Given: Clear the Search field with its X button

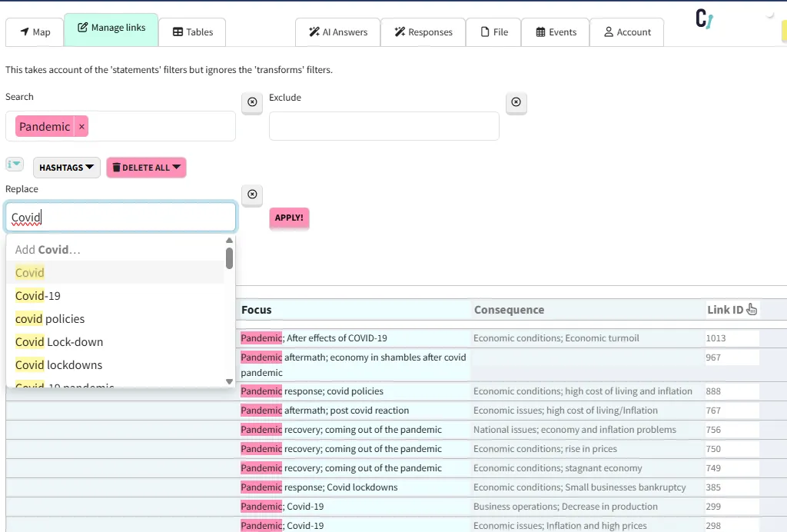Looking at the screenshot, I should (x=252, y=102).
